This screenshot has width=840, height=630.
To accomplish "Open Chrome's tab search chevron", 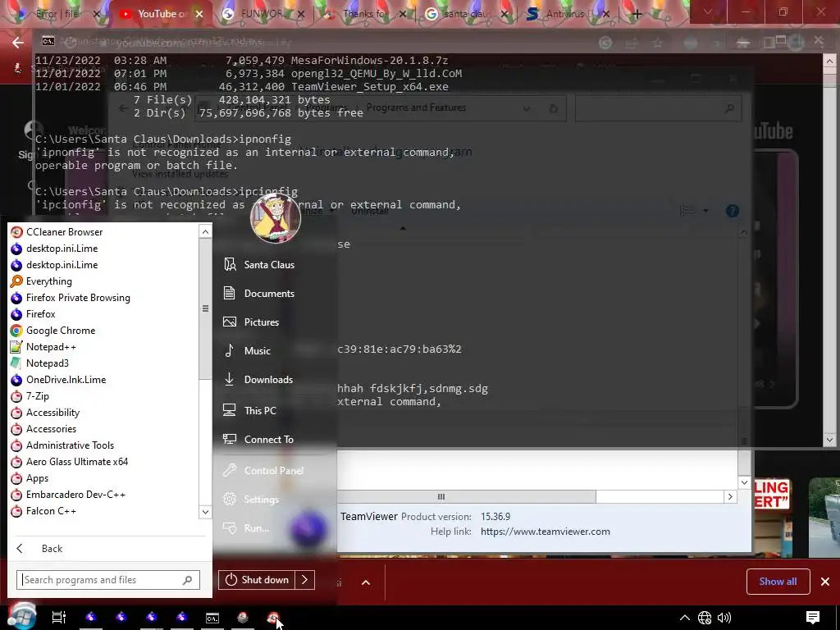I will coord(708,11).
